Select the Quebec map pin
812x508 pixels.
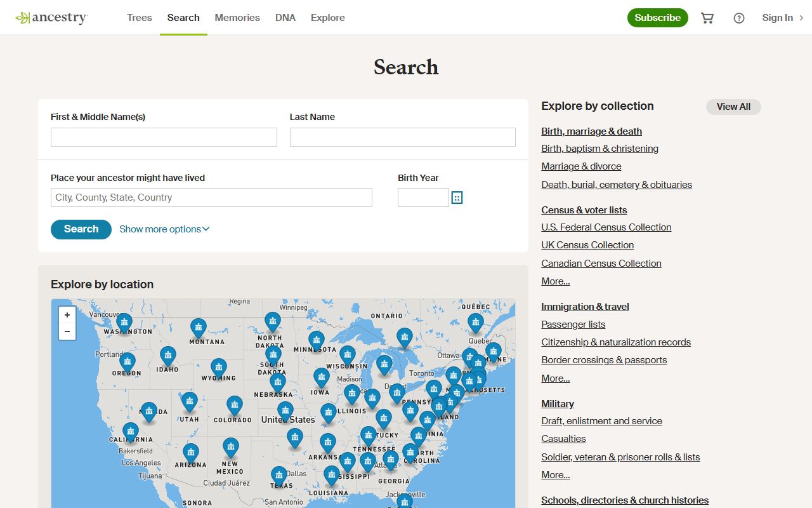click(476, 324)
